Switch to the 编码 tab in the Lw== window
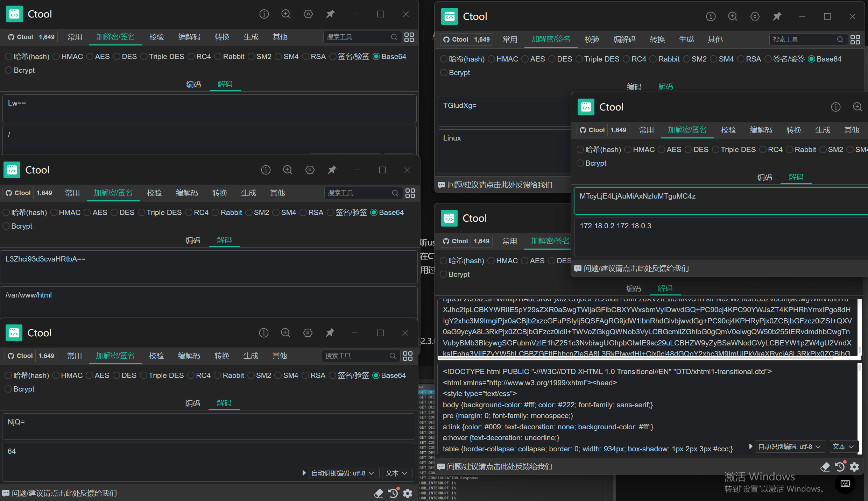This screenshot has width=868, height=501. point(193,84)
